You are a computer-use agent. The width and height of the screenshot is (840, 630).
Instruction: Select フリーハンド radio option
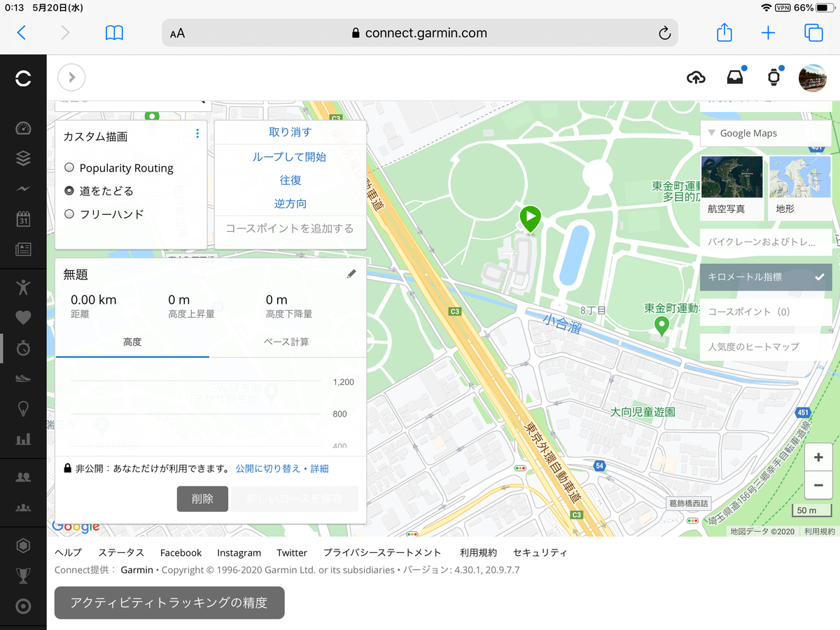click(69, 213)
